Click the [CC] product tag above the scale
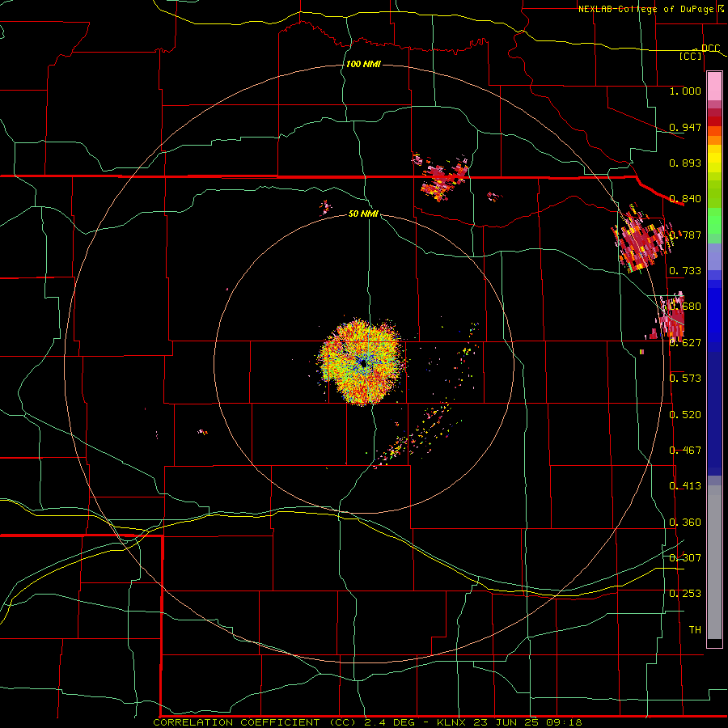728x728 pixels. [691, 56]
